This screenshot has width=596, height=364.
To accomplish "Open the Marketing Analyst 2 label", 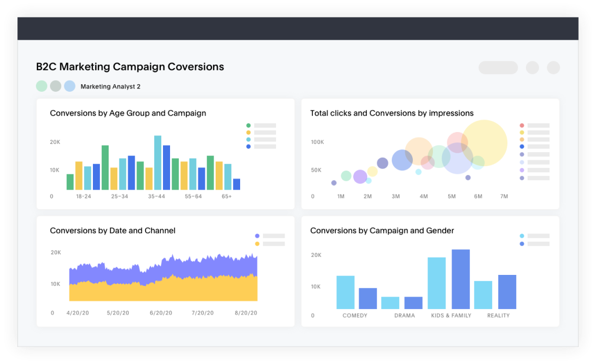I will coord(110,86).
